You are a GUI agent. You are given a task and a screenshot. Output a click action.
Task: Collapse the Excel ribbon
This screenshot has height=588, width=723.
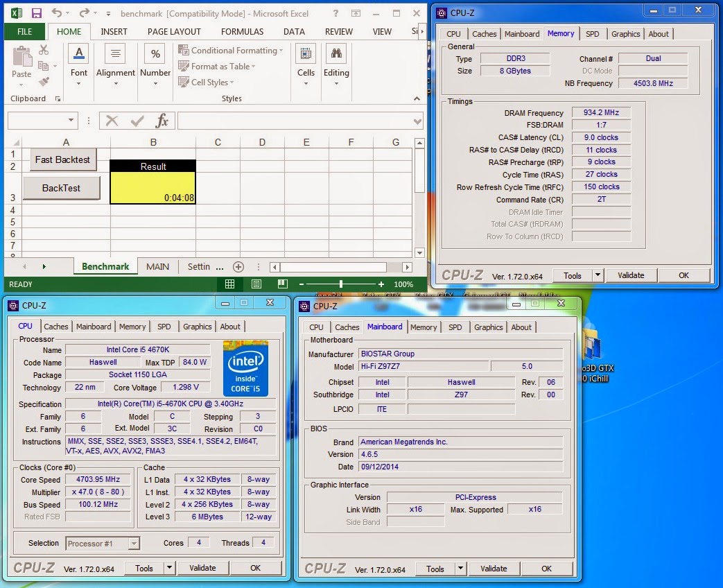[x=417, y=98]
